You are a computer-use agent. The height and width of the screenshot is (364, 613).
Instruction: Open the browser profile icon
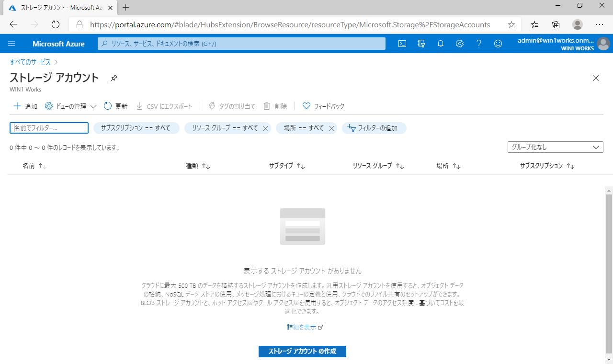coord(578,24)
